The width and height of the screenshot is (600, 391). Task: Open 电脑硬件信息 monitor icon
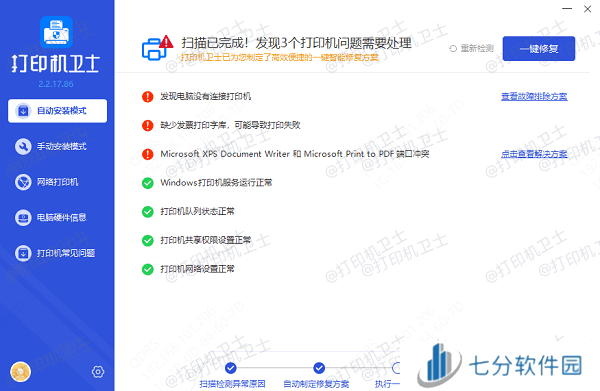point(23,218)
